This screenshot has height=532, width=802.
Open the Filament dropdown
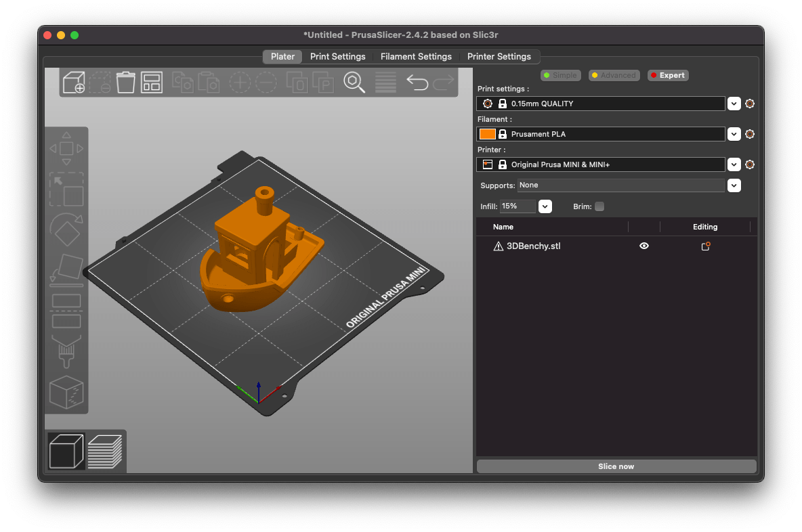[734, 134]
